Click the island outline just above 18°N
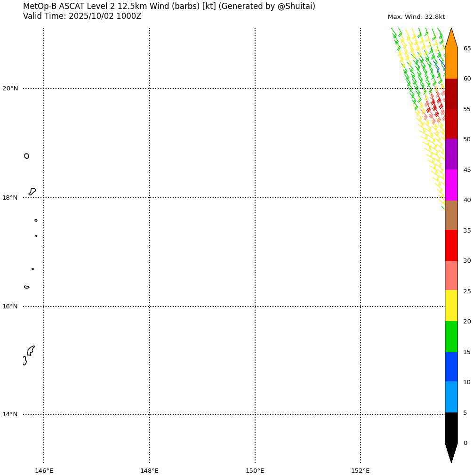 coord(32,191)
